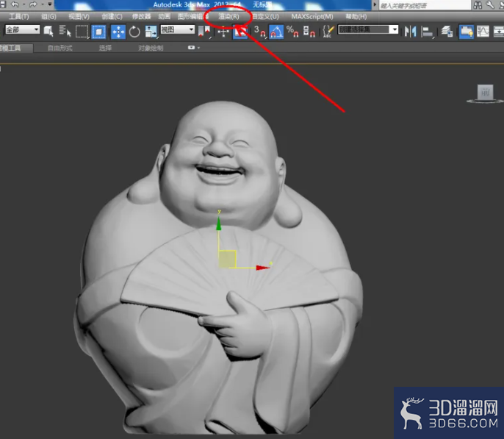Toggle the 3D Snaps button

tap(260, 32)
